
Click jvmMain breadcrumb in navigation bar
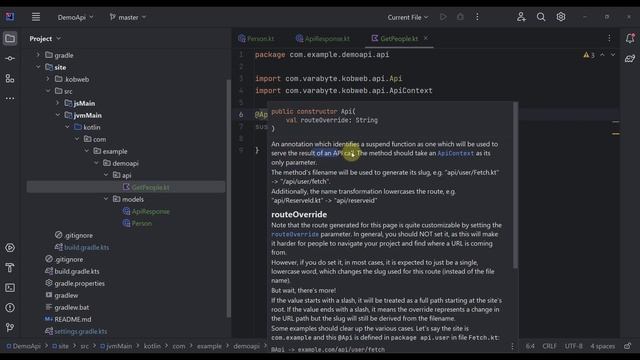pyautogui.click(x=116, y=346)
